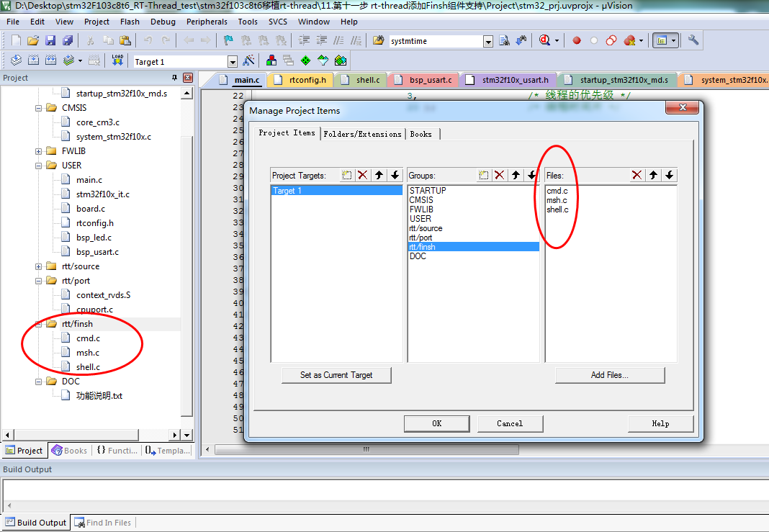The width and height of the screenshot is (769, 532).
Task: Click the Help button in dialog
Action: (x=660, y=423)
